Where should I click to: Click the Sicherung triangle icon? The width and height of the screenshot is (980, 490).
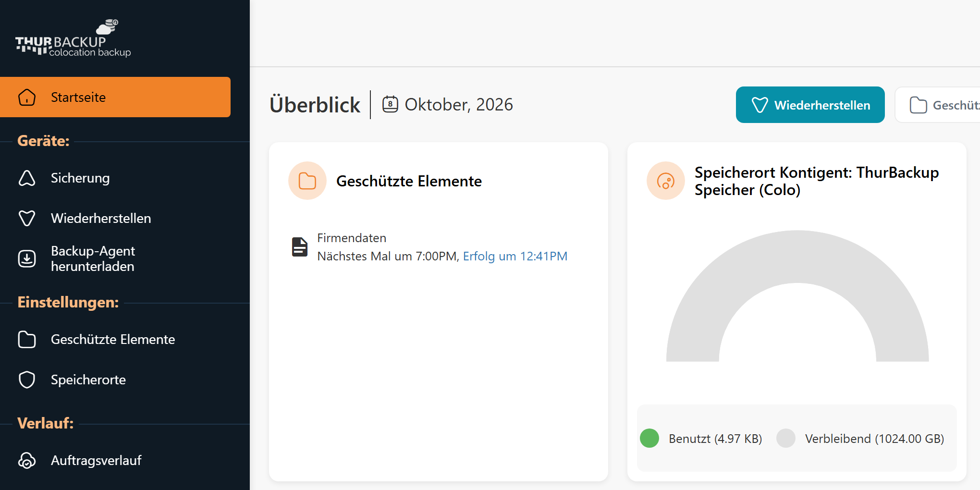point(27,178)
